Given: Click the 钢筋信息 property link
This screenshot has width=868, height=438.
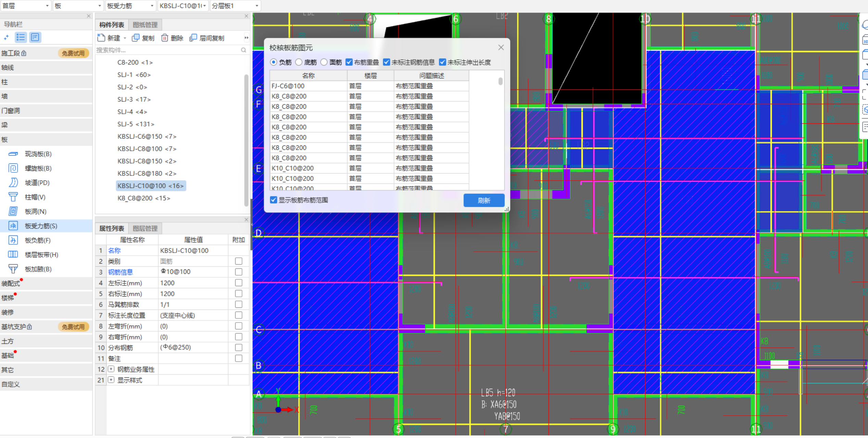Looking at the screenshot, I should tap(121, 272).
